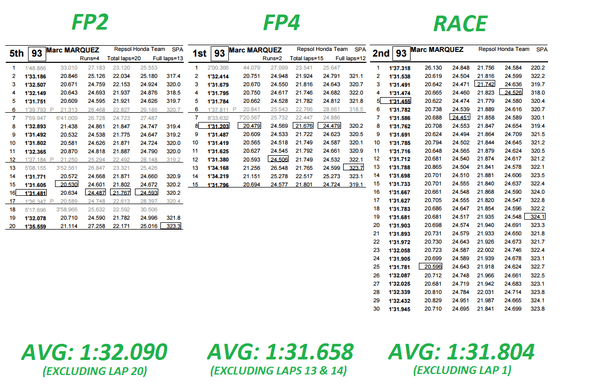Click boxed top speed 324.1 in RACE
The image size is (599, 388).
[535, 217]
